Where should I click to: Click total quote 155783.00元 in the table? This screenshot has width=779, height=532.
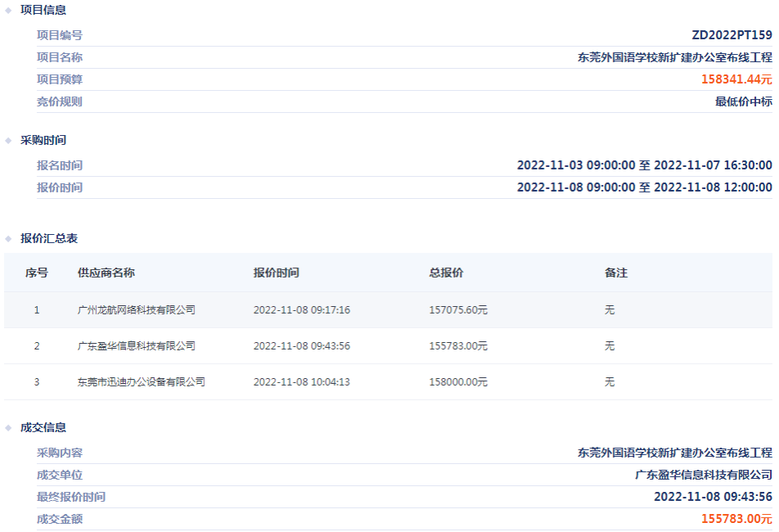[458, 345]
